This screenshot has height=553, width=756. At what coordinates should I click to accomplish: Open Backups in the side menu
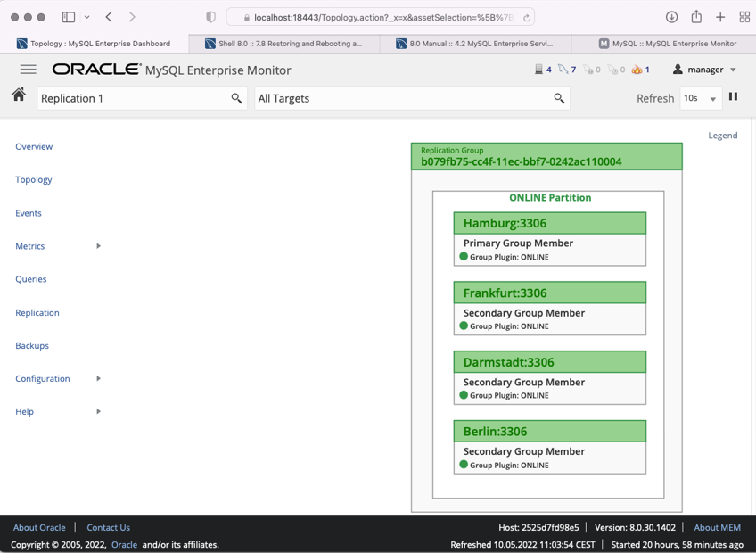click(32, 345)
